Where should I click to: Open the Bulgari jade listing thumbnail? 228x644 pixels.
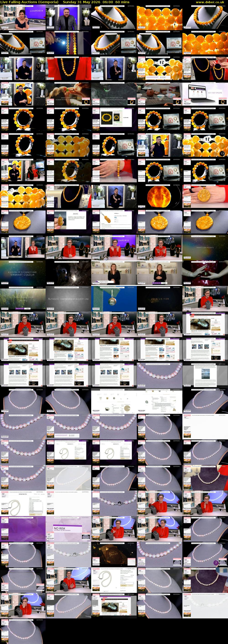tap(68, 222)
